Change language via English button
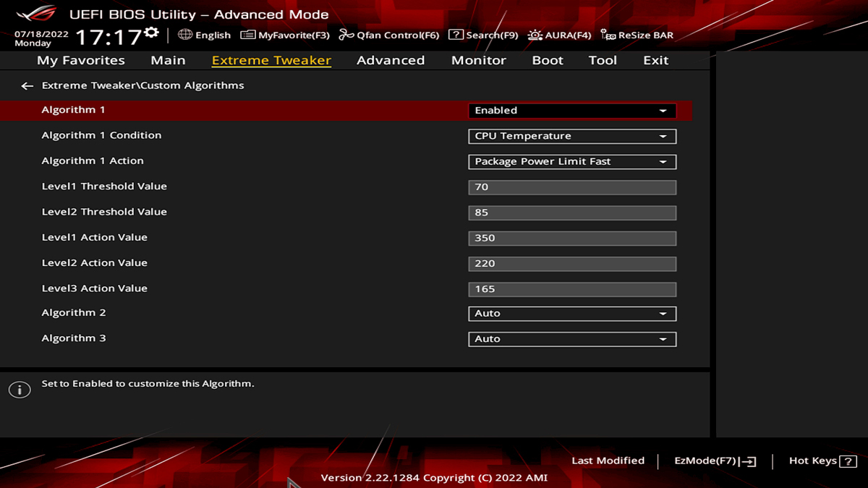This screenshot has height=488, width=868. pyautogui.click(x=205, y=35)
